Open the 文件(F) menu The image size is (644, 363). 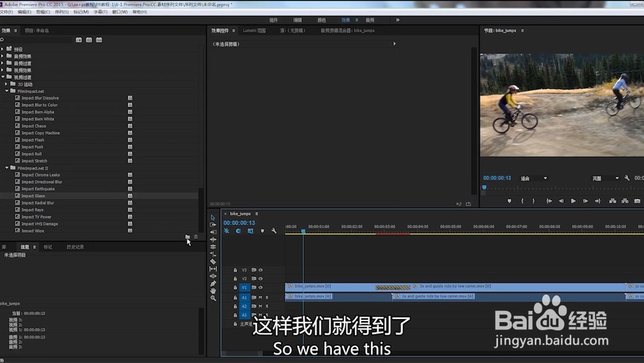(6, 12)
